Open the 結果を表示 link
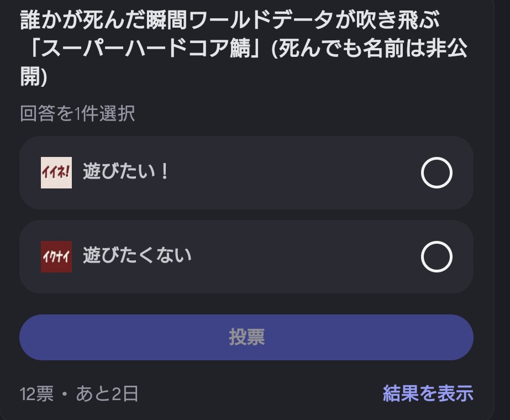This screenshot has width=510, height=420. (428, 393)
